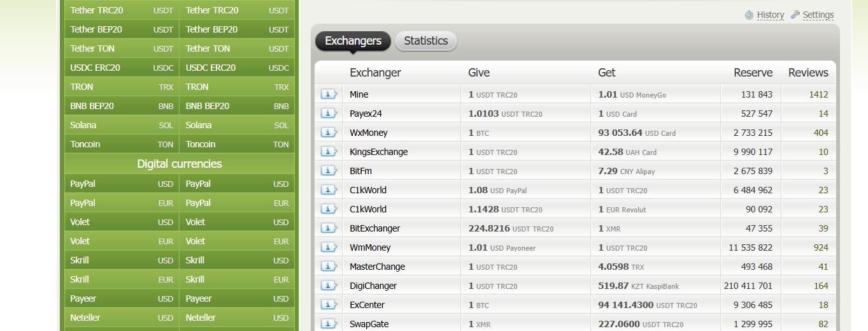The width and height of the screenshot is (868, 331).
Task: Select Toncoin TON in get column
Action: tap(237, 144)
